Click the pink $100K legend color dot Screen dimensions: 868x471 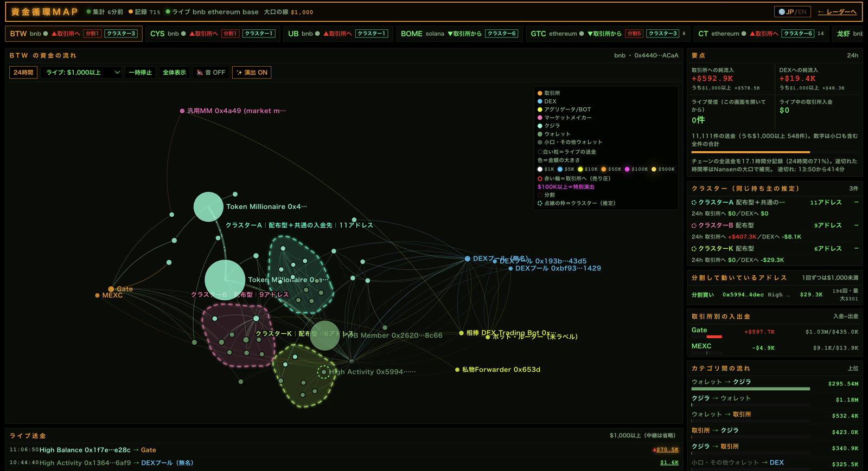627,169
